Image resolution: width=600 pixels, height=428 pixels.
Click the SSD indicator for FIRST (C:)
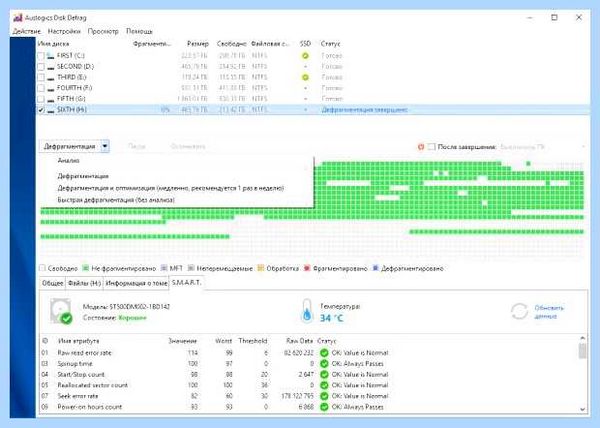point(305,56)
